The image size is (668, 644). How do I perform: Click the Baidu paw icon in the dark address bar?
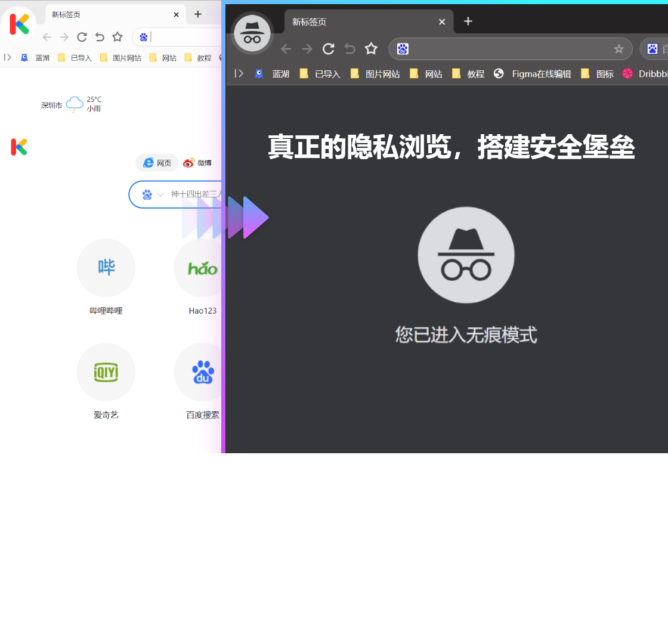coord(403,49)
